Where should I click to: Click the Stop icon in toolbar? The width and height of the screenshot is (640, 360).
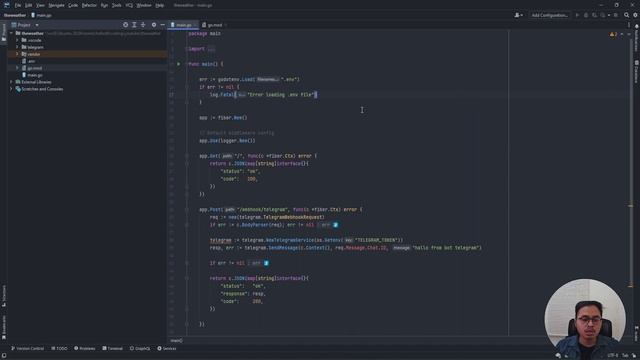tap(616, 15)
